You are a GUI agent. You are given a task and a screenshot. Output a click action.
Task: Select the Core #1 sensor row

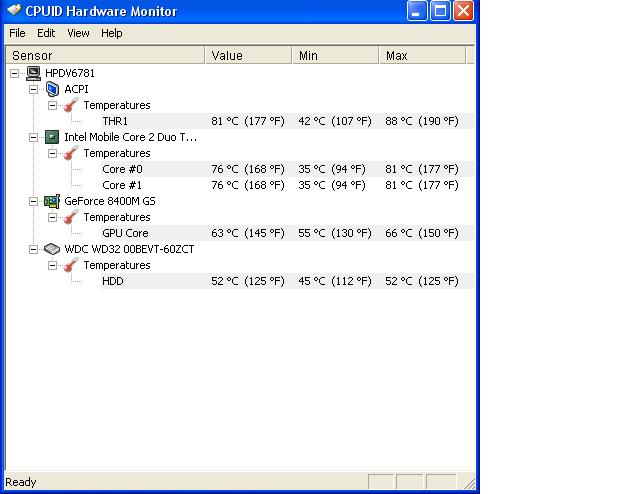click(x=287, y=185)
